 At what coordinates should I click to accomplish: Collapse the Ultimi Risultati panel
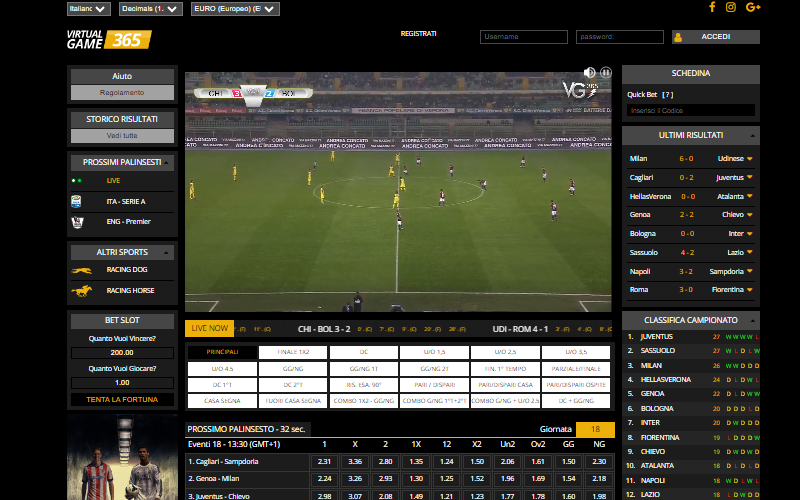[x=753, y=136]
